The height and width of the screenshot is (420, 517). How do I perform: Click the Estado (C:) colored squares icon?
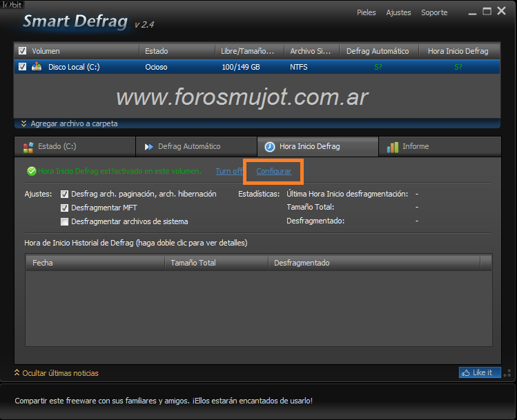(x=28, y=147)
